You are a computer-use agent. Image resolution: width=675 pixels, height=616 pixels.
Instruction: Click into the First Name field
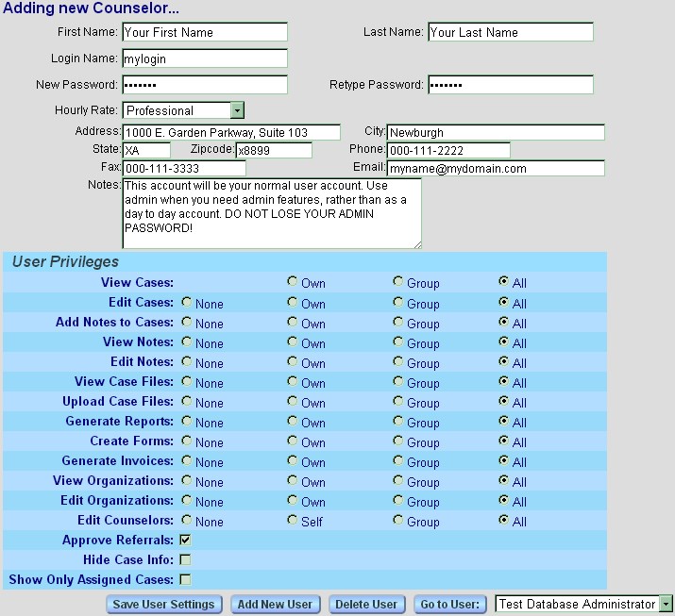pos(204,32)
